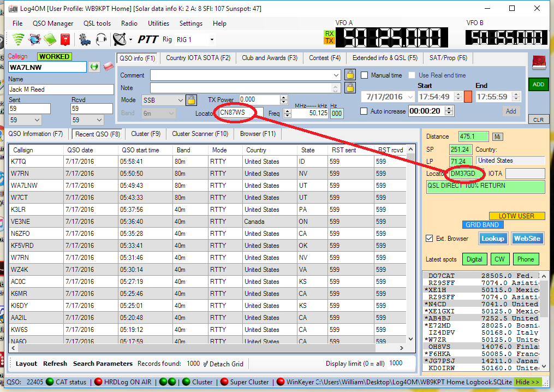Open the QSL tools menu
Image resolution: width=554 pixels, height=392 pixels.
97,23
